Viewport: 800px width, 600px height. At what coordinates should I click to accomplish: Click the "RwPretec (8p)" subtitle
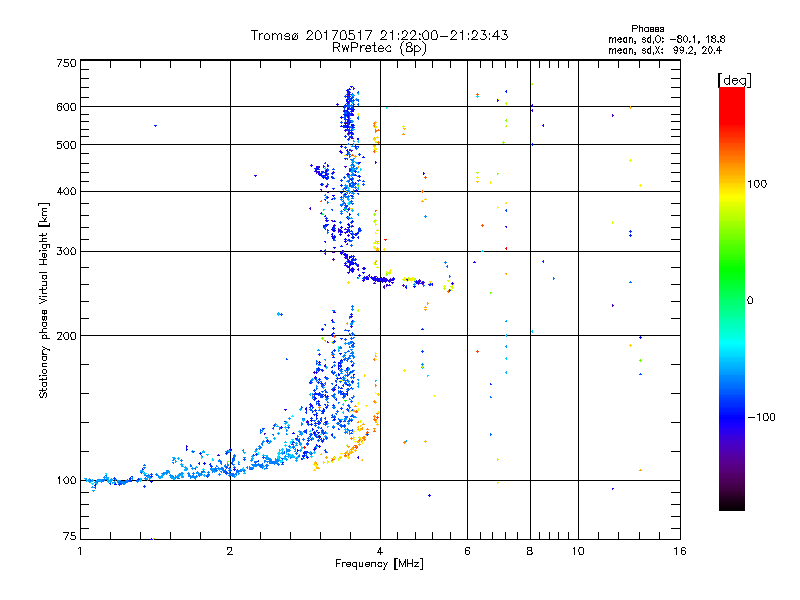tap(379, 48)
